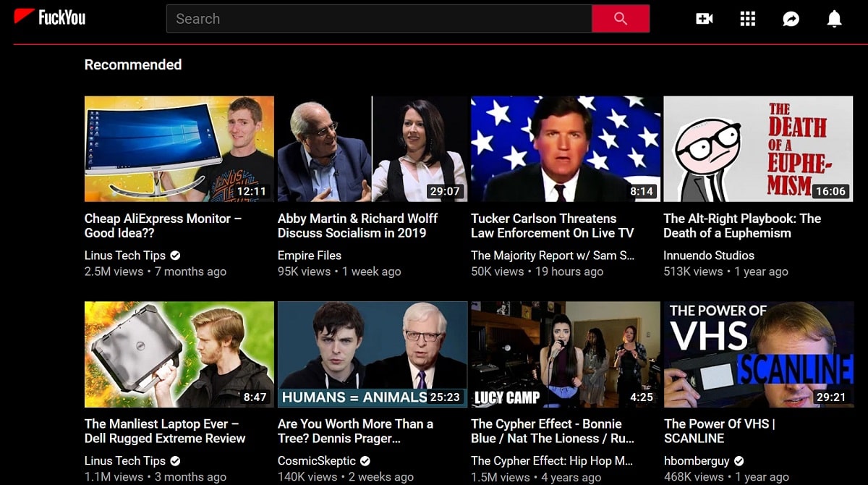Visit The Majority Report w/ Sam S... channel
Image resolution: width=868 pixels, height=485 pixels.
[553, 256]
